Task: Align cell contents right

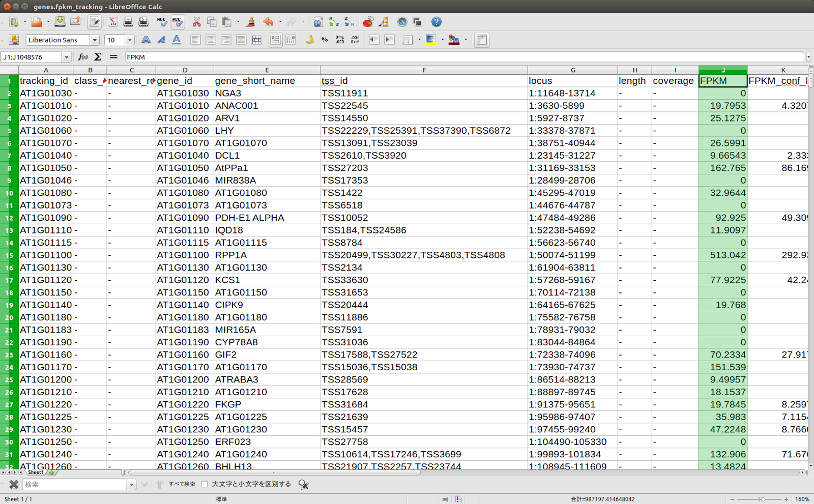Action: click(226, 40)
